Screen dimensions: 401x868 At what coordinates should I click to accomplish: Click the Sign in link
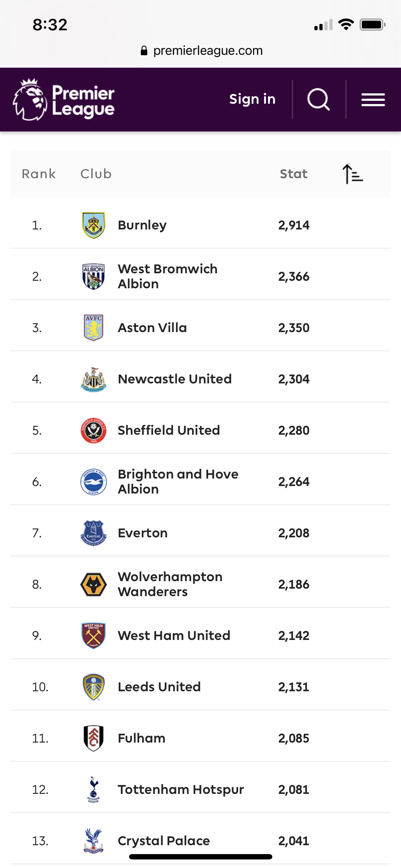[252, 99]
